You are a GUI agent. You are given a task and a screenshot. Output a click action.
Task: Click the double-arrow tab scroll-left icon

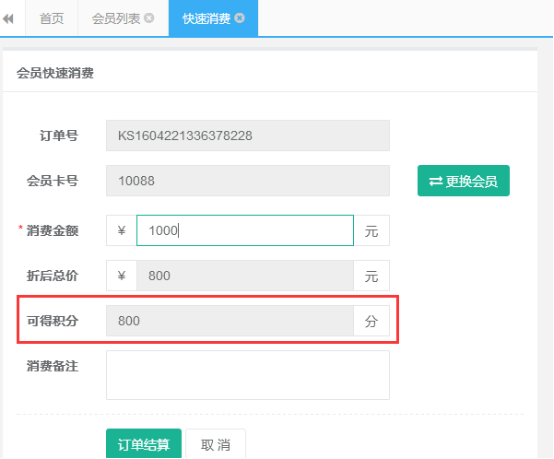click(x=8, y=18)
